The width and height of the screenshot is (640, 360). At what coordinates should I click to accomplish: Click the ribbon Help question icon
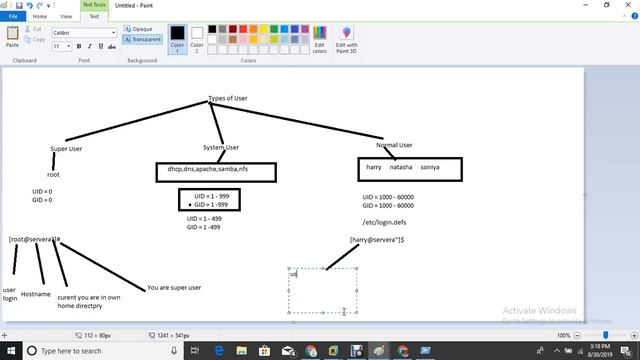pyautogui.click(x=635, y=16)
